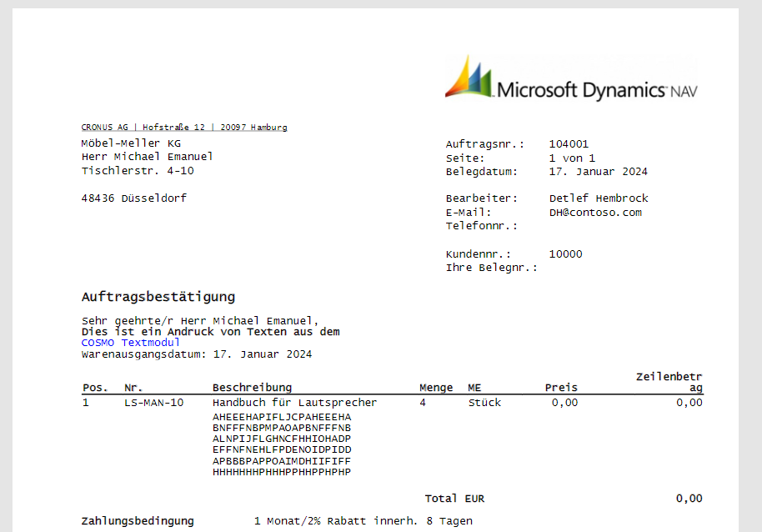Click the CRONUS AG sender address line
The width and height of the screenshot is (762, 532).
pos(184,128)
